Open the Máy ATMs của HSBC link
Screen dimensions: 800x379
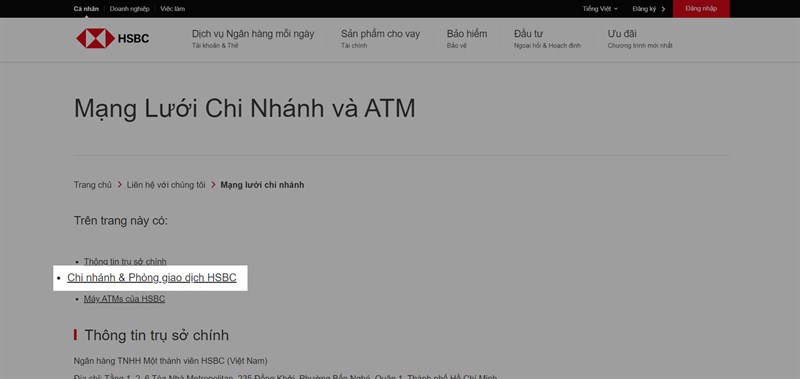click(x=124, y=299)
